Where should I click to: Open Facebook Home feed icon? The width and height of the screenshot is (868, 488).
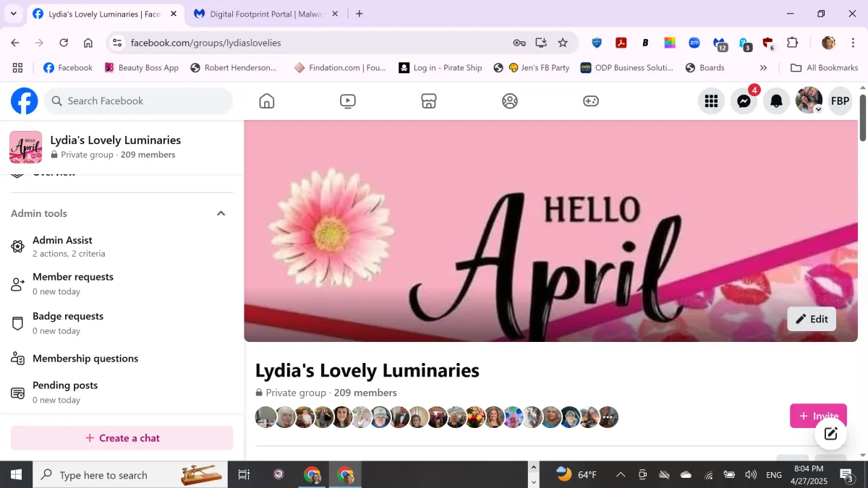pyautogui.click(x=267, y=101)
